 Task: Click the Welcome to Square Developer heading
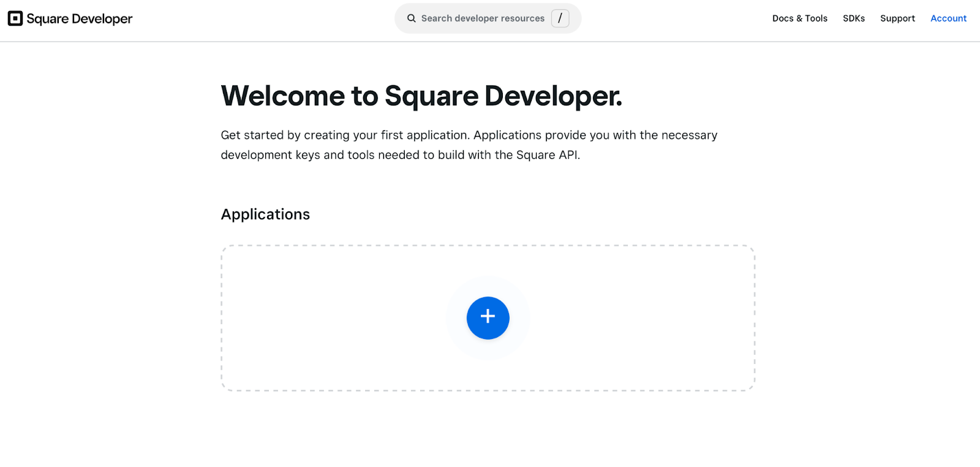421,96
